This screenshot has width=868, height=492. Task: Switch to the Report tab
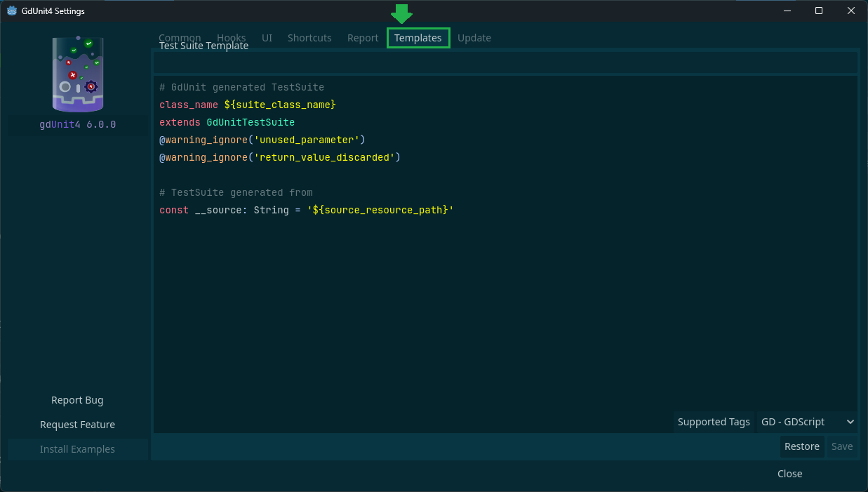pyautogui.click(x=363, y=38)
